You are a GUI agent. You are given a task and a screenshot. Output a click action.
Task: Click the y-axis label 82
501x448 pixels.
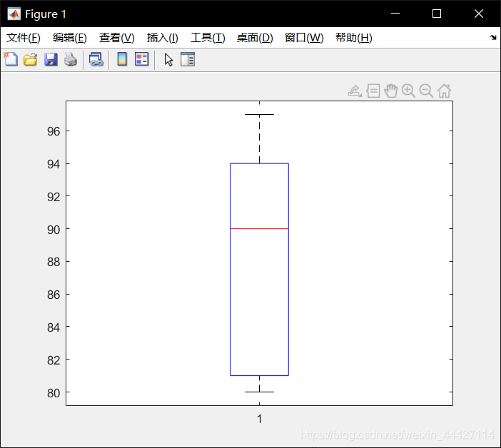tap(54, 360)
